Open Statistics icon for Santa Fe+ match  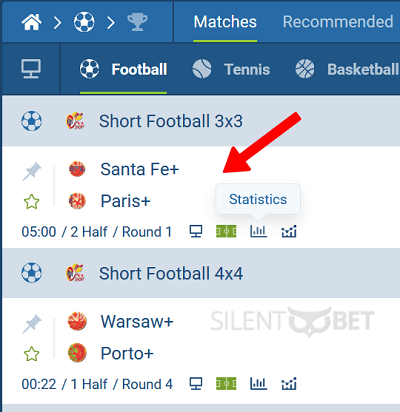coord(259,231)
